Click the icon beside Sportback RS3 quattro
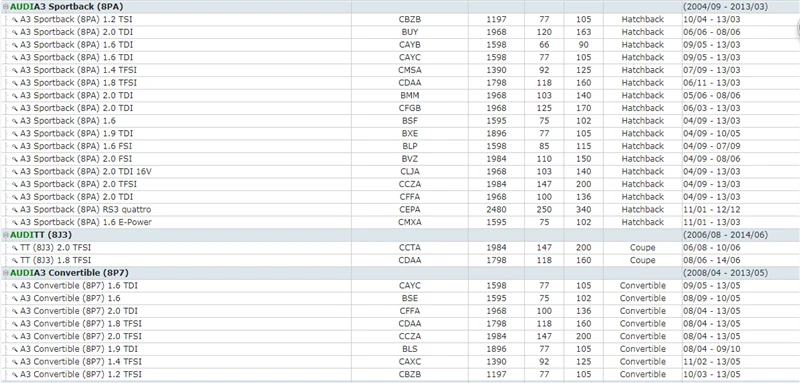Viewport: 800px width, 383px height. click(x=15, y=210)
